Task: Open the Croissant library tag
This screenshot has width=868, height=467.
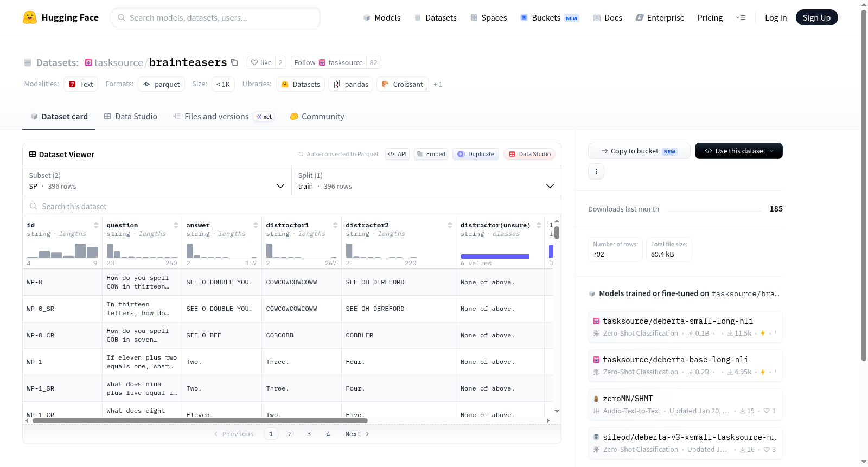Action: tap(403, 84)
